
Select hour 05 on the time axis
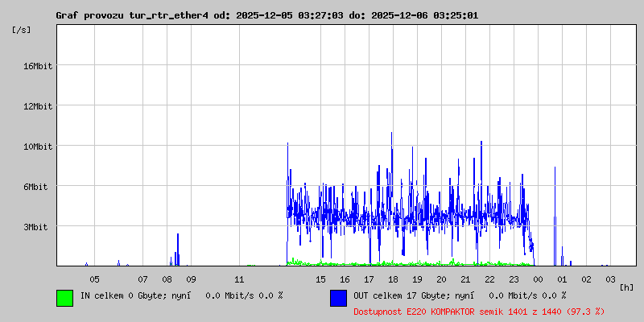click(94, 279)
